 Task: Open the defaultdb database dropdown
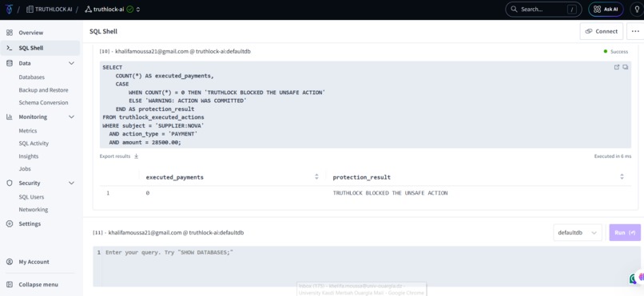[578, 232]
